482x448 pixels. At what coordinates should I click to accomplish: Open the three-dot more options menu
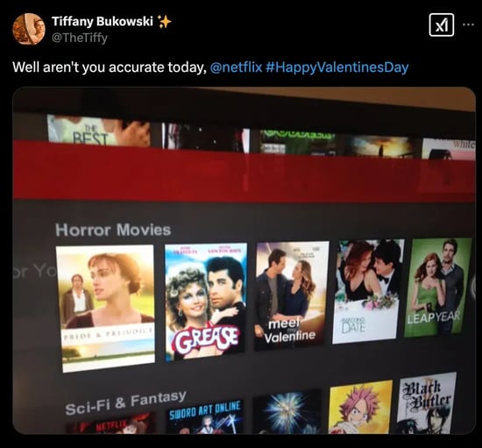469,25
